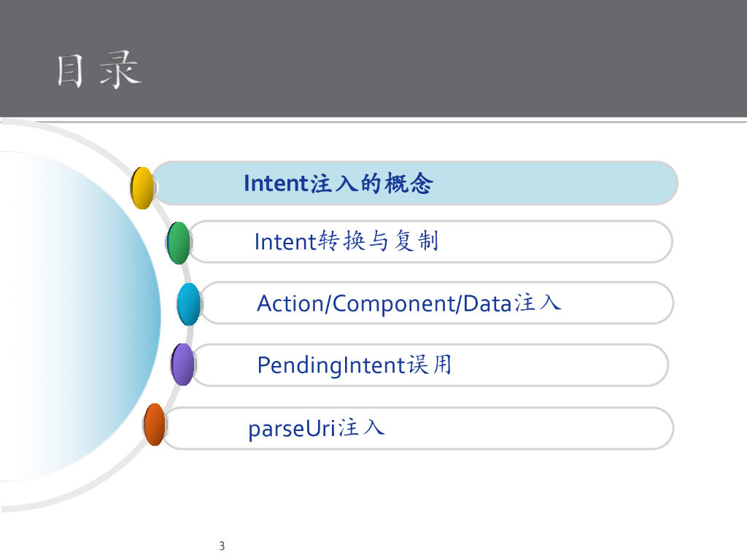Click the dark gray header band

[x=438, y=58]
